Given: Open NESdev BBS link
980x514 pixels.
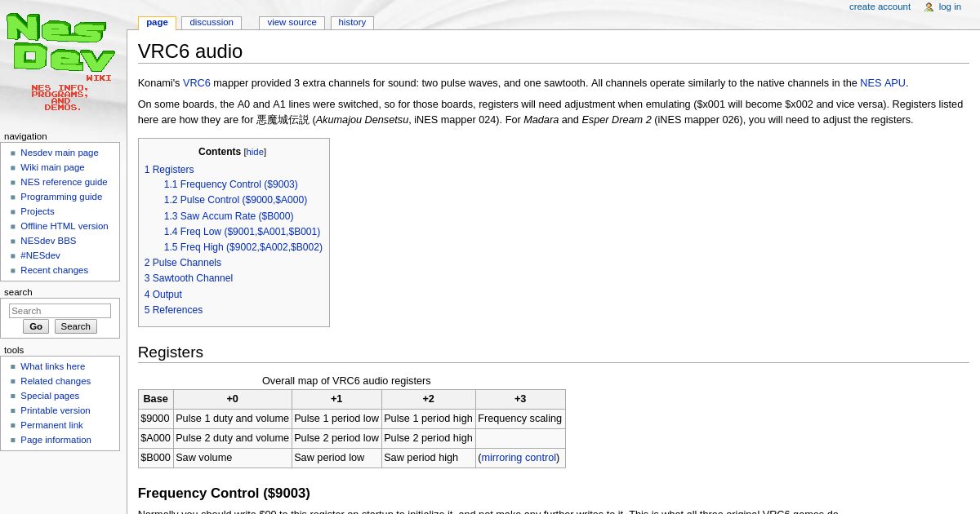Looking at the screenshot, I should pyautogui.click(x=48, y=241).
